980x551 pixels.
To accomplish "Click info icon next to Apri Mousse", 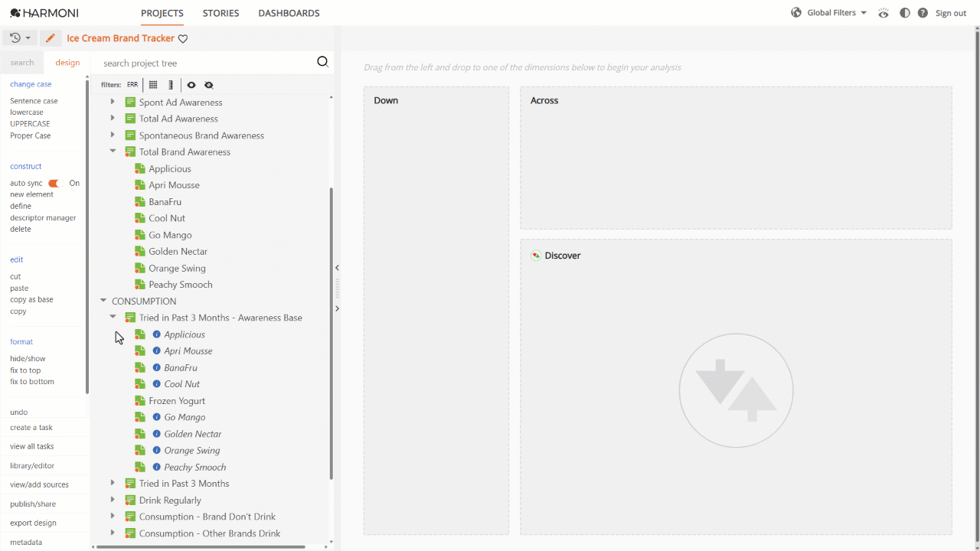I will point(157,350).
